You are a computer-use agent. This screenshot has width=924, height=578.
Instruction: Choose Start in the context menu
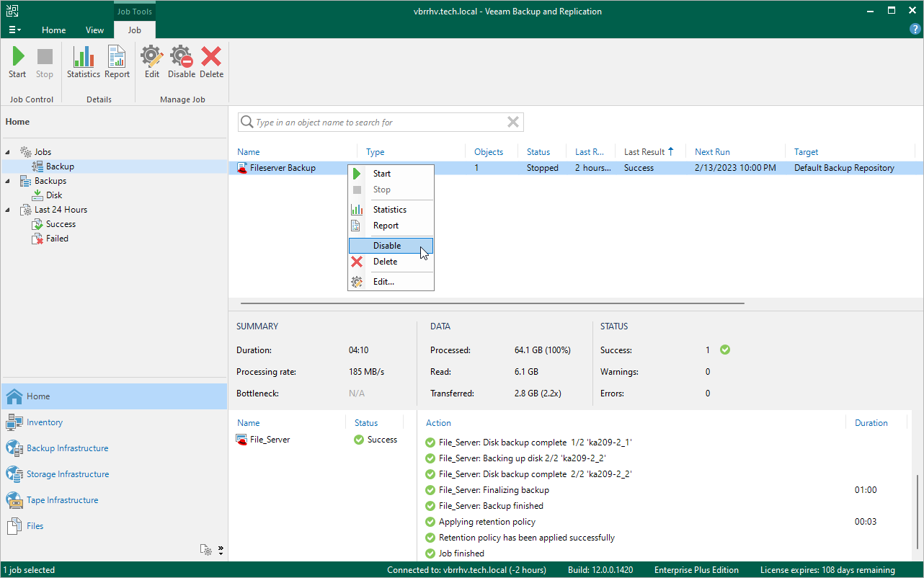pos(391,174)
